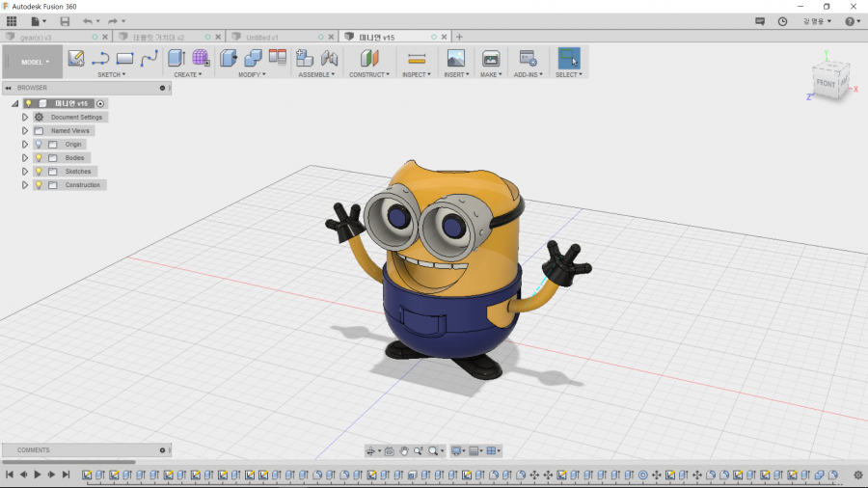Save the document with Save icon
Image resolution: width=868 pixels, height=488 pixels.
click(x=65, y=21)
